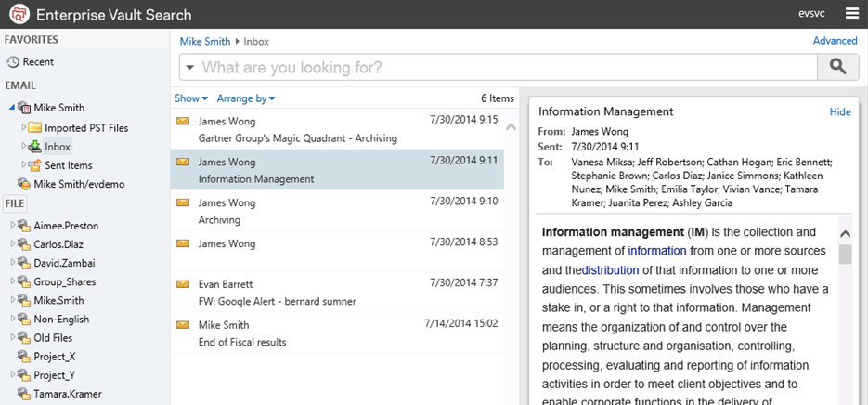This screenshot has height=405, width=868.
Task: Select the Imported PST Files folder
Action: [86, 127]
